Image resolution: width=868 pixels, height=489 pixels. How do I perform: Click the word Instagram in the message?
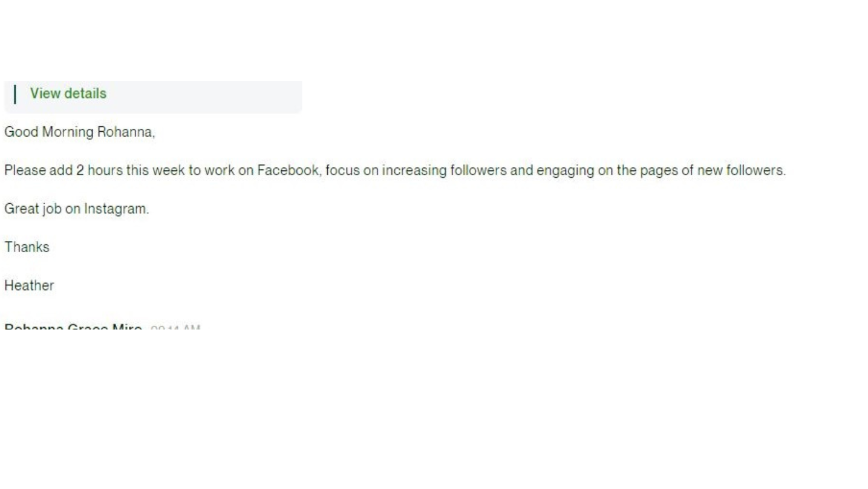(x=116, y=209)
